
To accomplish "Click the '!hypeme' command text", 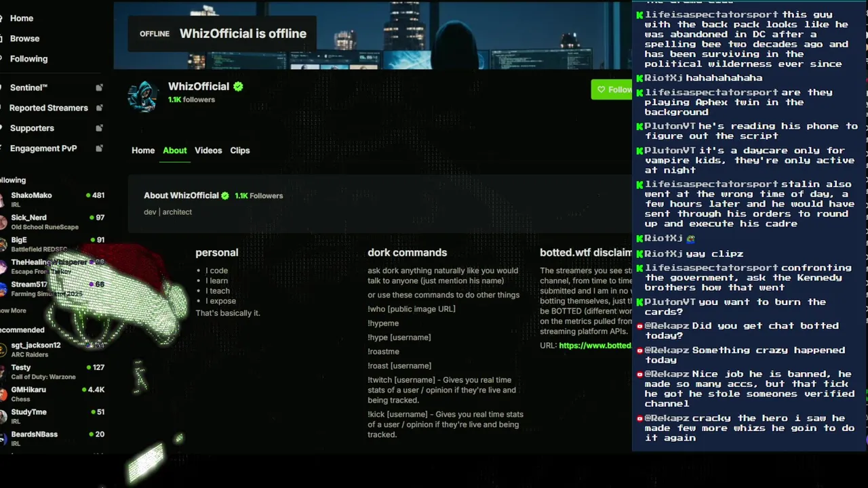I will click(383, 323).
